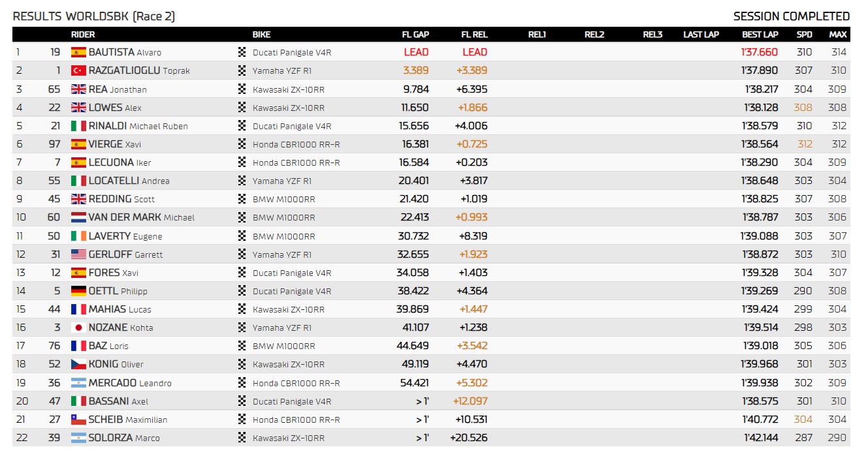Click the REL1 column header
The width and height of the screenshot is (868, 460).
[x=537, y=35]
